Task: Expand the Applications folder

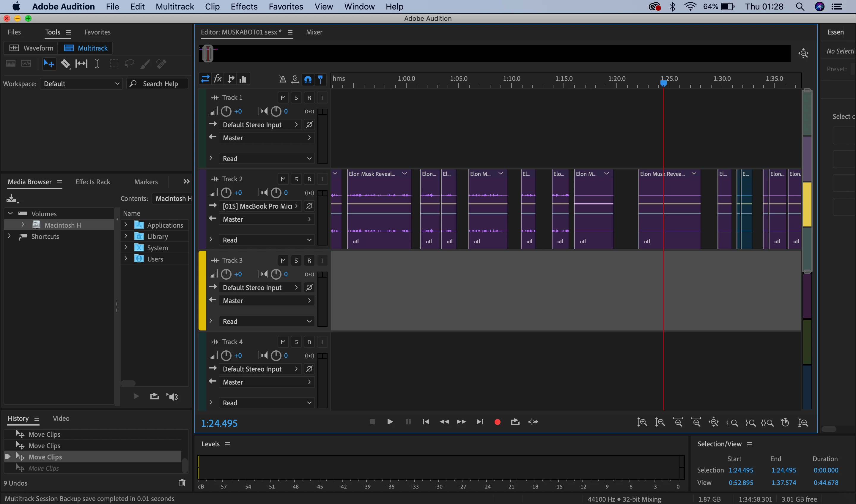Action: pos(126,225)
